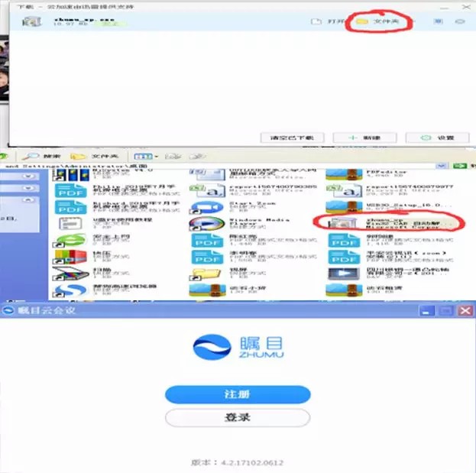
Task: Select the 快压 compression shortcut icon
Action: pyautogui.click(x=70, y=257)
